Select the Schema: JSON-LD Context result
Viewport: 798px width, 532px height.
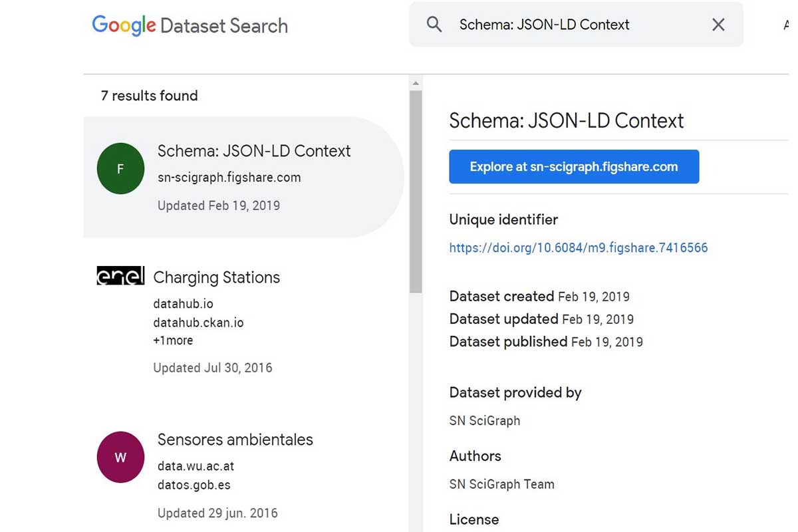[x=244, y=177]
